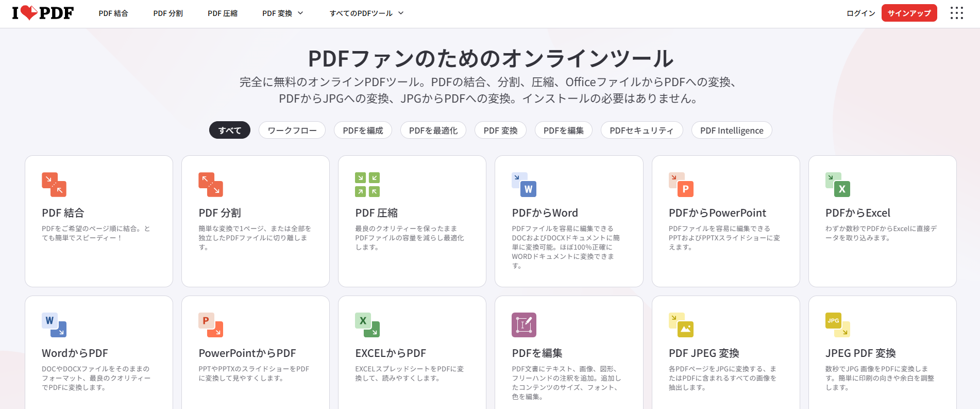
Task: Click the ログイン link
Action: (861, 13)
